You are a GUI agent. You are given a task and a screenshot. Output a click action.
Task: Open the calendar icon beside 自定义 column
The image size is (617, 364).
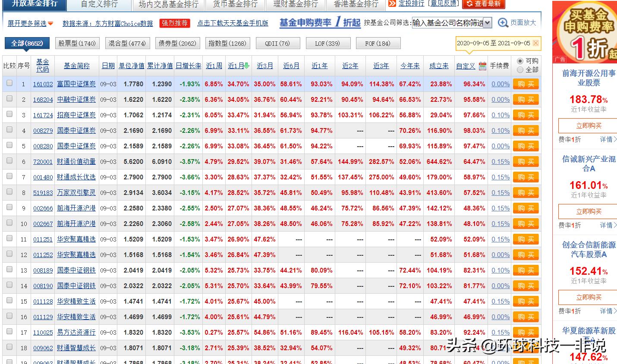pos(482,66)
